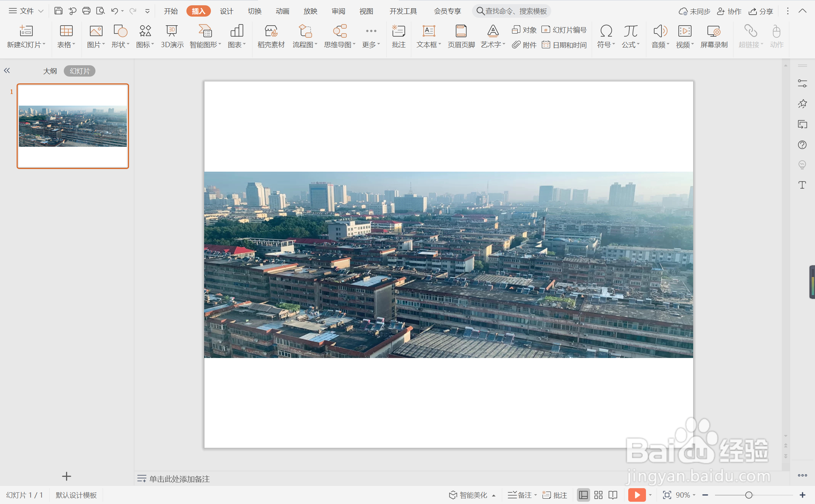The height and width of the screenshot is (504, 815).
Task: Collapse the slide thumbnail panel
Action: click(7, 71)
